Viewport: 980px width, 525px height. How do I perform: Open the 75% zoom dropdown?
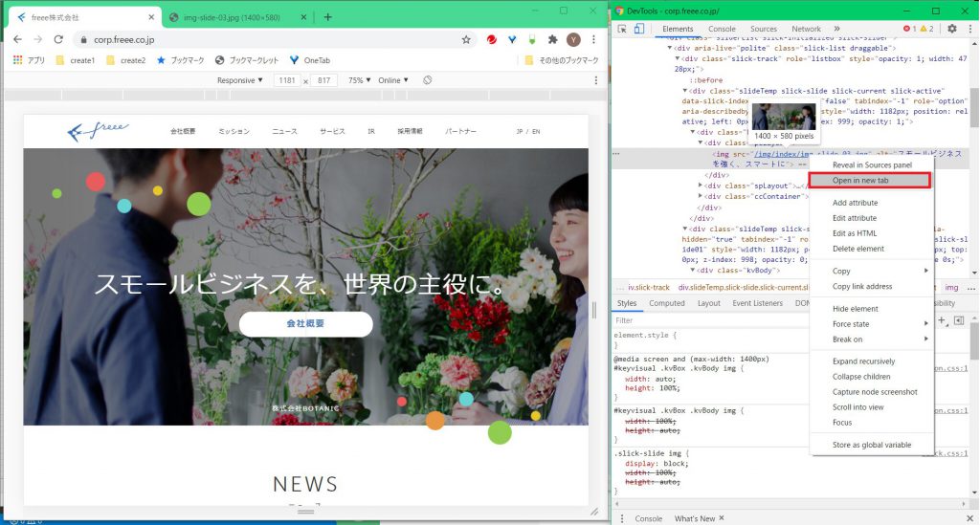point(360,80)
